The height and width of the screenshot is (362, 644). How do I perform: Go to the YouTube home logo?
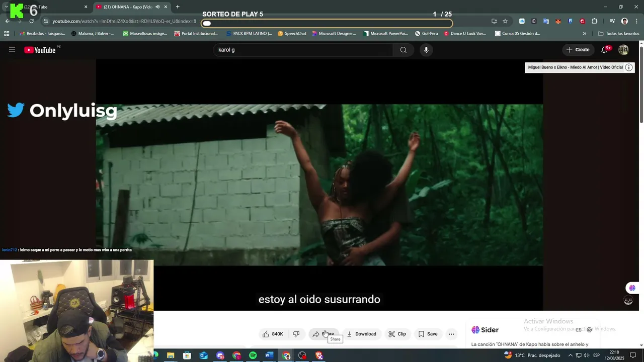[40, 50]
